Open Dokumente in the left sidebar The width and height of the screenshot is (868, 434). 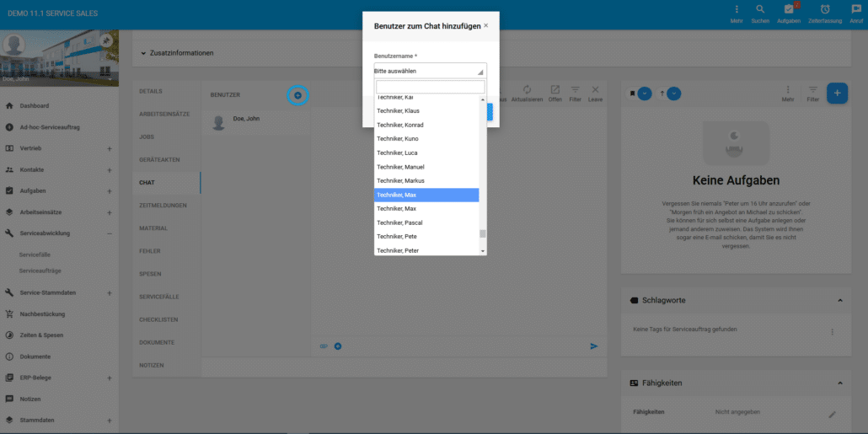[35, 356]
